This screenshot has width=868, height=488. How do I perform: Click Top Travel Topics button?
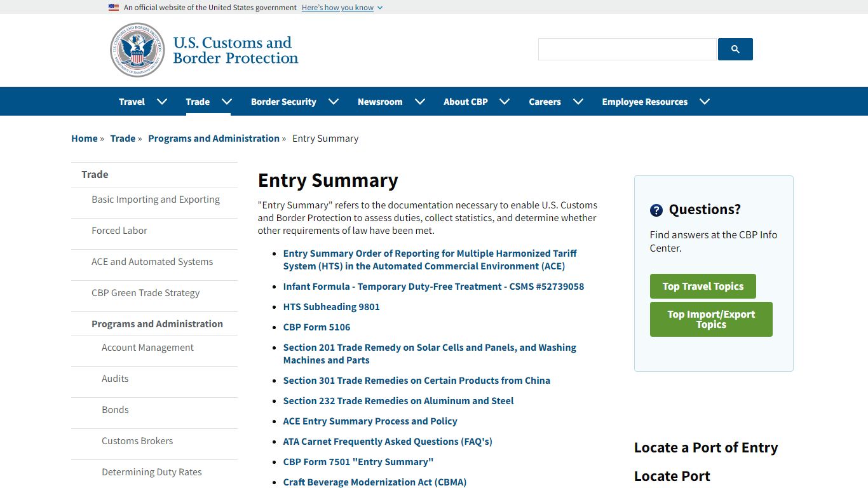703,287
